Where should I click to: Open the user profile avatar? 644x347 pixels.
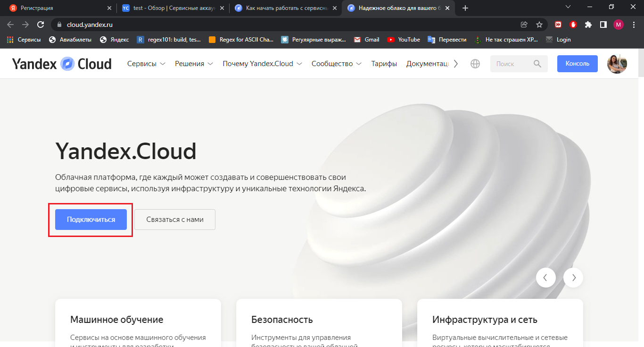[617, 64]
